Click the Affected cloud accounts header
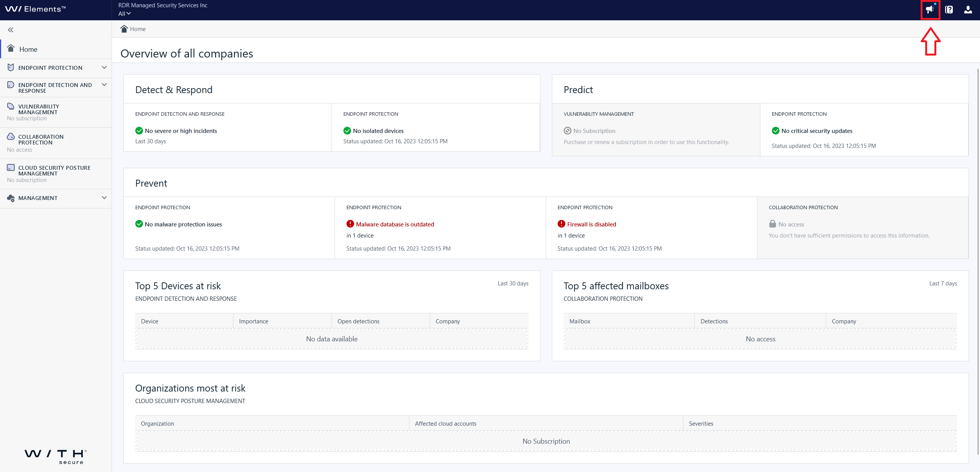 point(546,423)
